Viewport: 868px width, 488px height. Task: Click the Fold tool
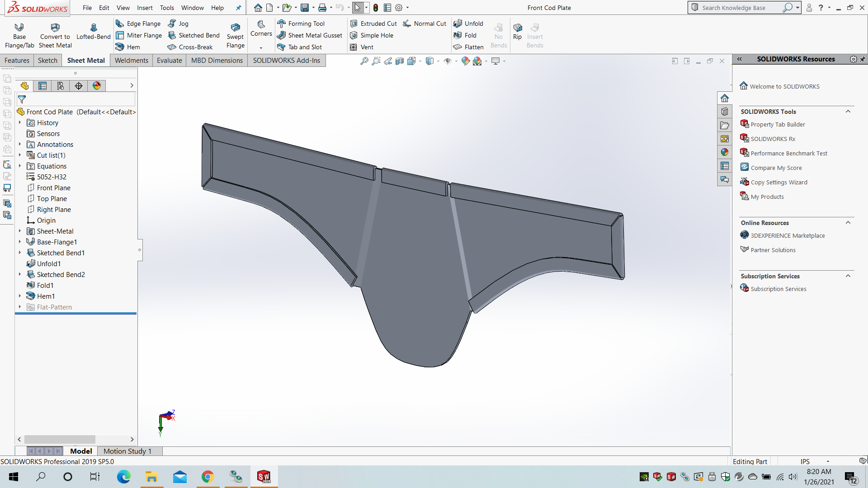[465, 35]
